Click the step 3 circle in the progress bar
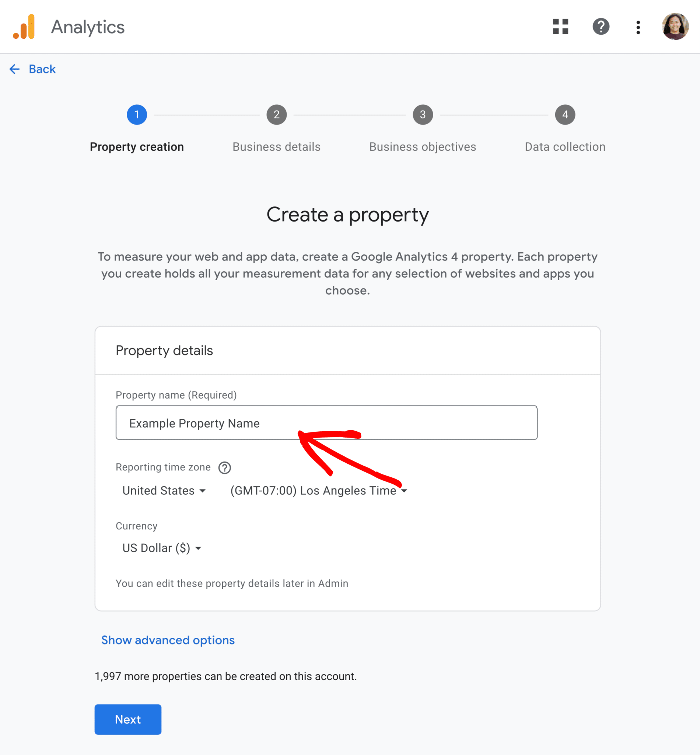Screen dimensions: 700x755 [423, 114]
